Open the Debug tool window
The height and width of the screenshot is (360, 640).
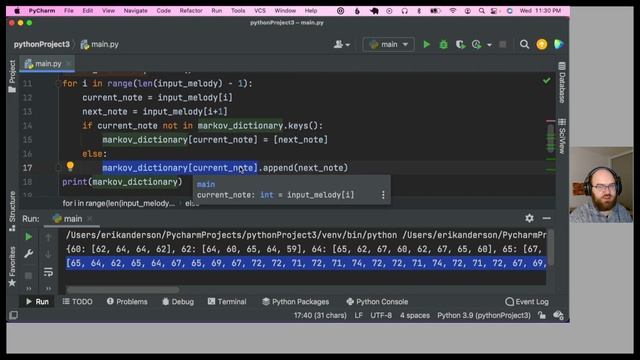coord(178,302)
